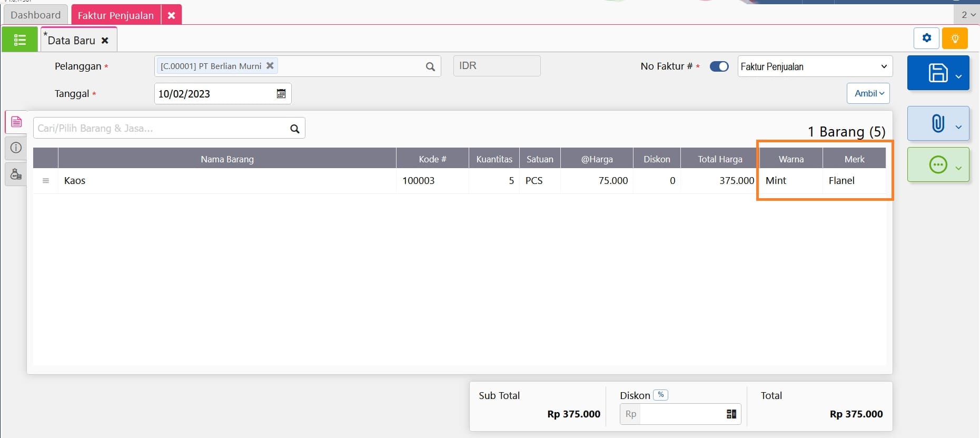Image resolution: width=980 pixels, height=438 pixels.
Task: Click the blue floppy disk save icon
Action: [x=937, y=73]
